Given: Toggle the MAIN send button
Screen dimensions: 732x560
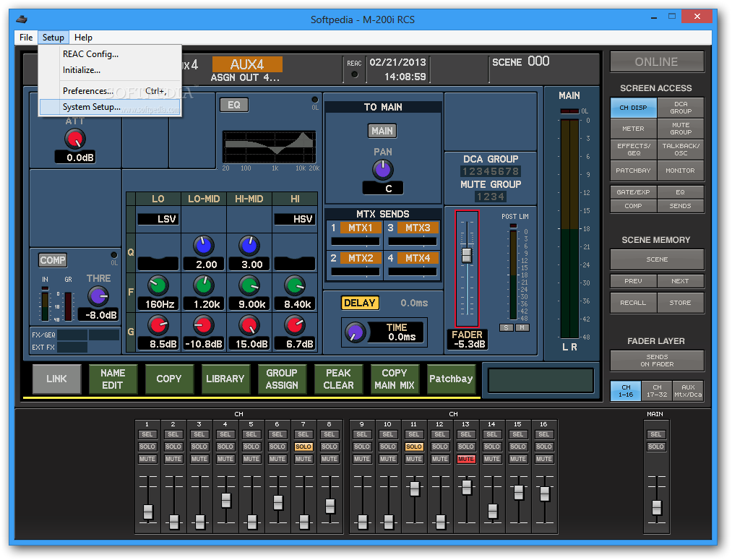Looking at the screenshot, I should coord(382,131).
